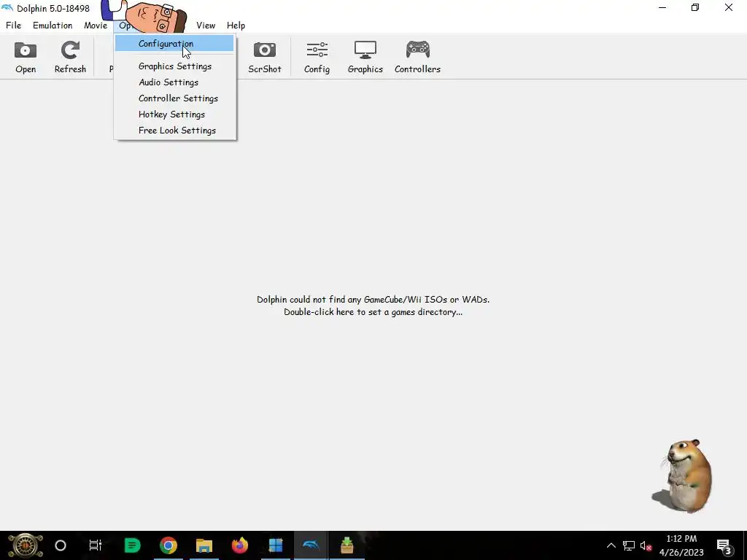The image size is (747, 560).
Task: Open the Controllers toolbar icon
Action: pos(417,57)
